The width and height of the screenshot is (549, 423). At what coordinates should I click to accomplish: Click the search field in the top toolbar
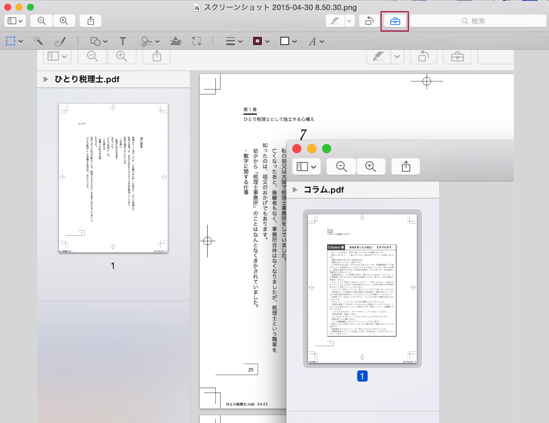coord(478,21)
